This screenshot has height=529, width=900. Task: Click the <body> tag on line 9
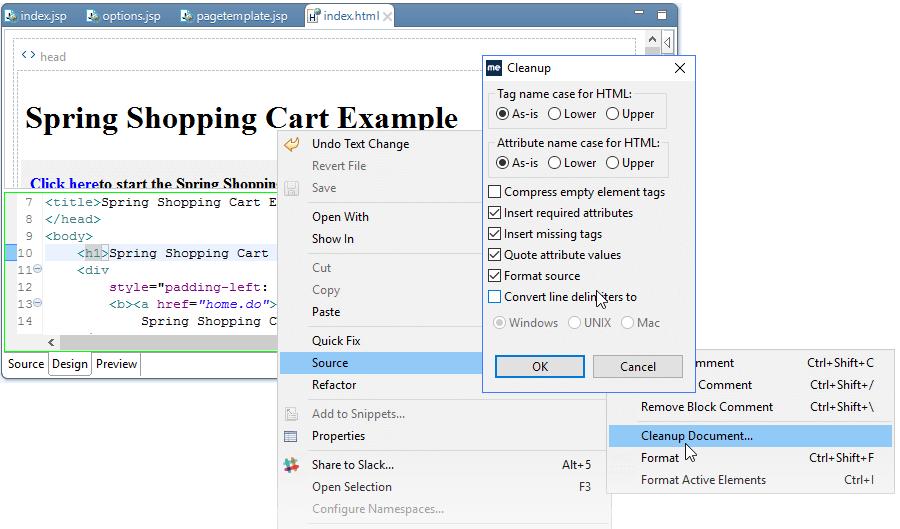[69, 236]
